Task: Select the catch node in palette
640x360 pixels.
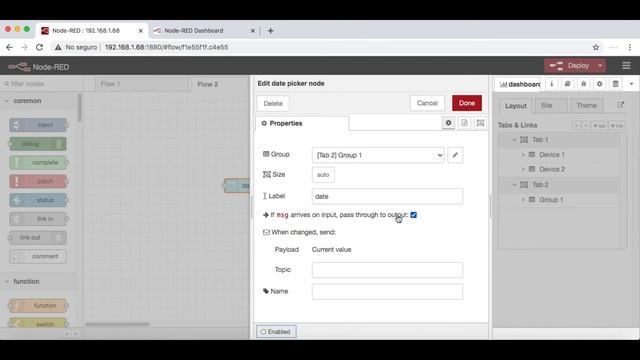Action: 38,181
